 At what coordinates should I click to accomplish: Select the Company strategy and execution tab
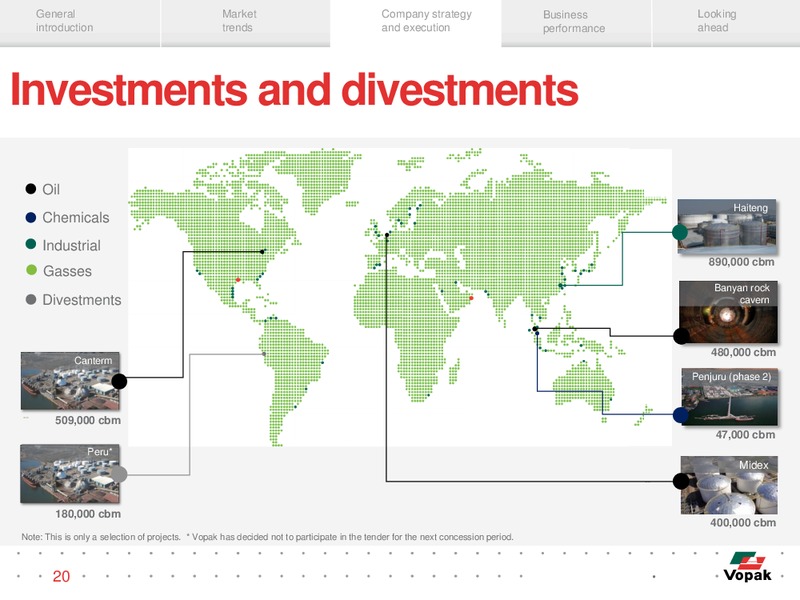pyautogui.click(x=416, y=23)
